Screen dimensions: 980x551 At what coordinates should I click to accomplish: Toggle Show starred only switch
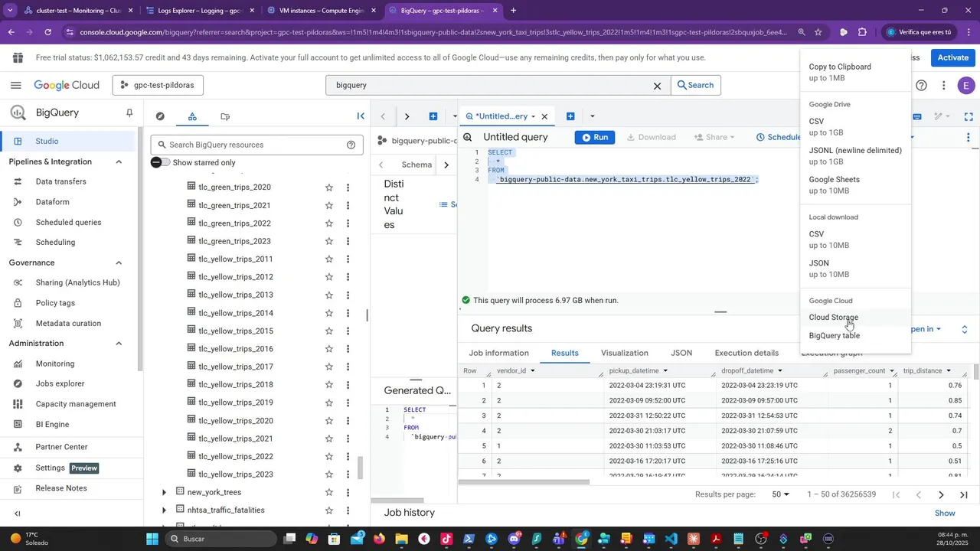pyautogui.click(x=160, y=162)
